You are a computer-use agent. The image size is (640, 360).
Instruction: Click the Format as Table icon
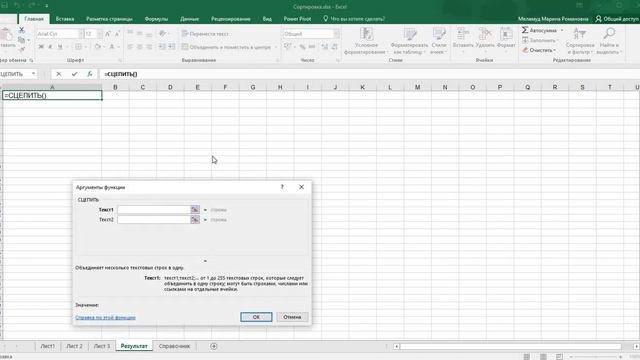click(409, 34)
